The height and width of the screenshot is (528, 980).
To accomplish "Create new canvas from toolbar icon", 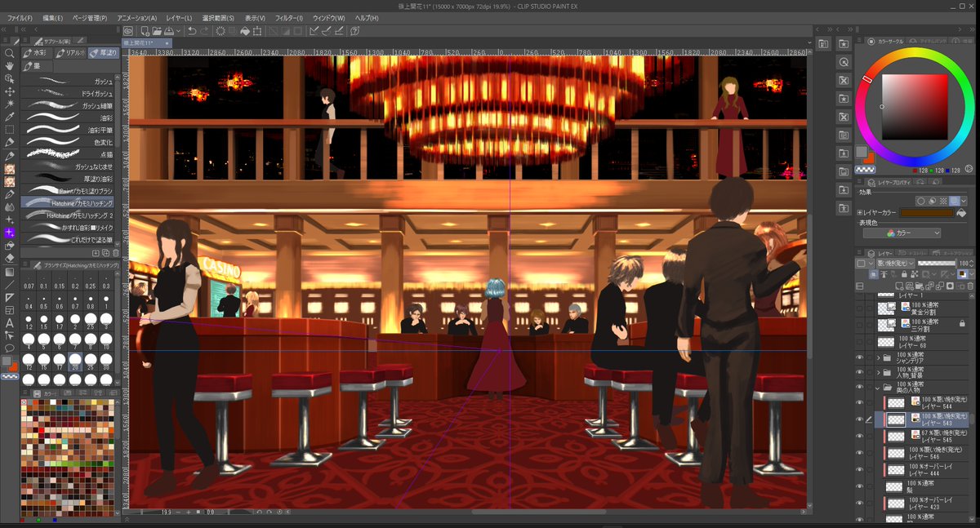I will click(x=145, y=31).
